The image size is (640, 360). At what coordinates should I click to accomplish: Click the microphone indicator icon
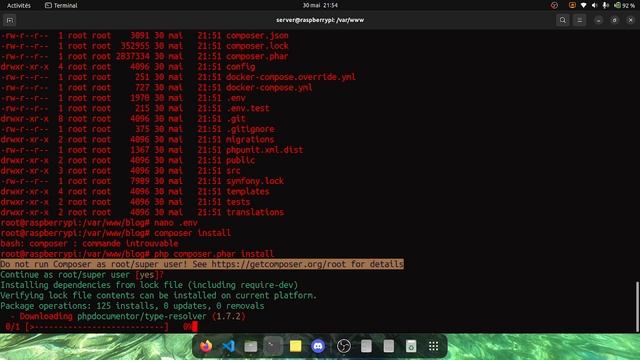click(x=606, y=5)
